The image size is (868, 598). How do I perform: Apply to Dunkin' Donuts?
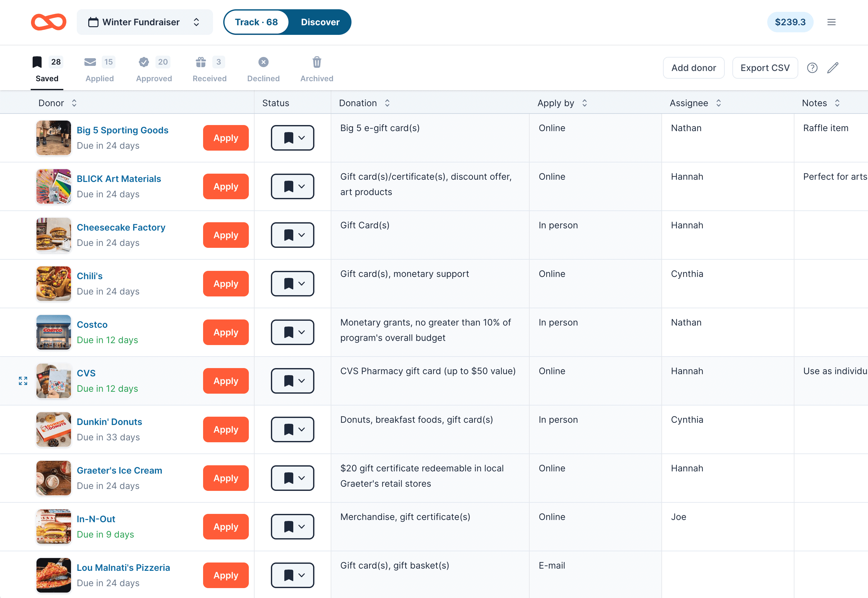tap(226, 429)
